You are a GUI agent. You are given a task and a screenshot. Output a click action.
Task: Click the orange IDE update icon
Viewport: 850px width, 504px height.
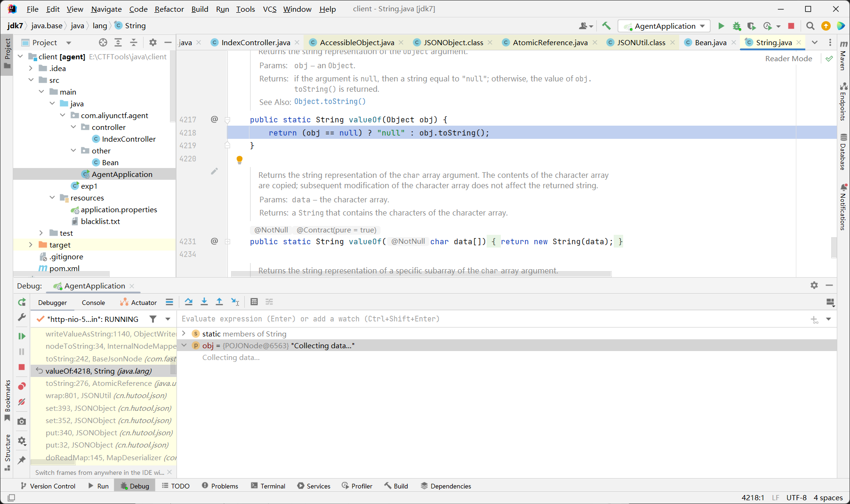(x=826, y=26)
